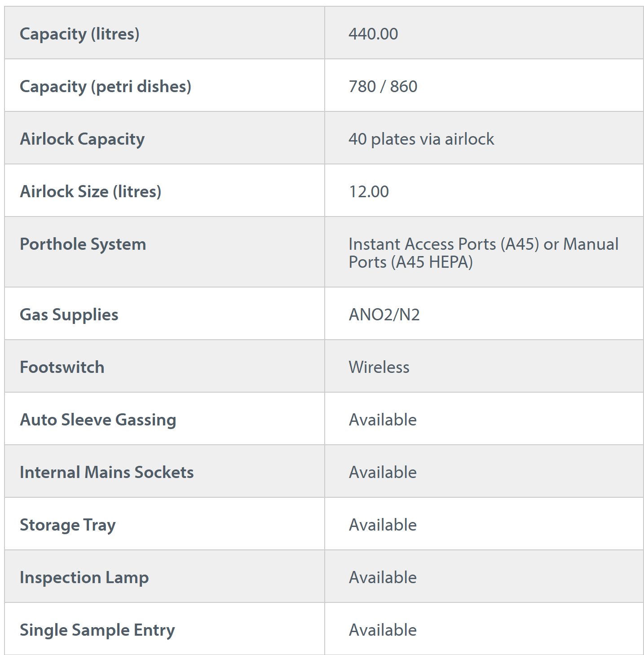Click the "Airlock Size (litres)" label
This screenshot has width=644, height=655.
90,191
